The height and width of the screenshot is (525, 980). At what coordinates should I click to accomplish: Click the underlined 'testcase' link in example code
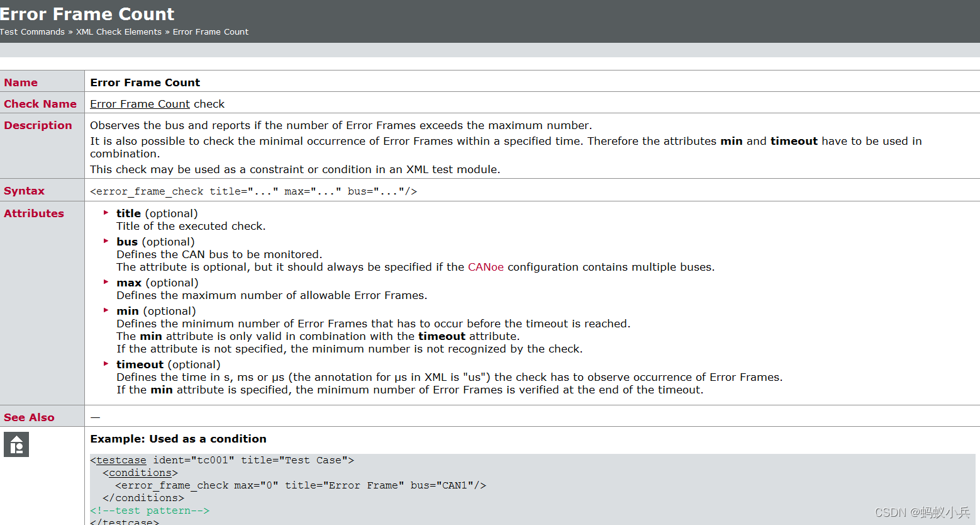121,460
